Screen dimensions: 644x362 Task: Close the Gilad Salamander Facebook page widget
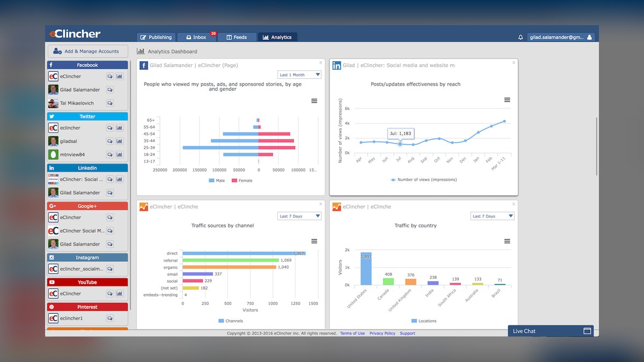(x=321, y=63)
